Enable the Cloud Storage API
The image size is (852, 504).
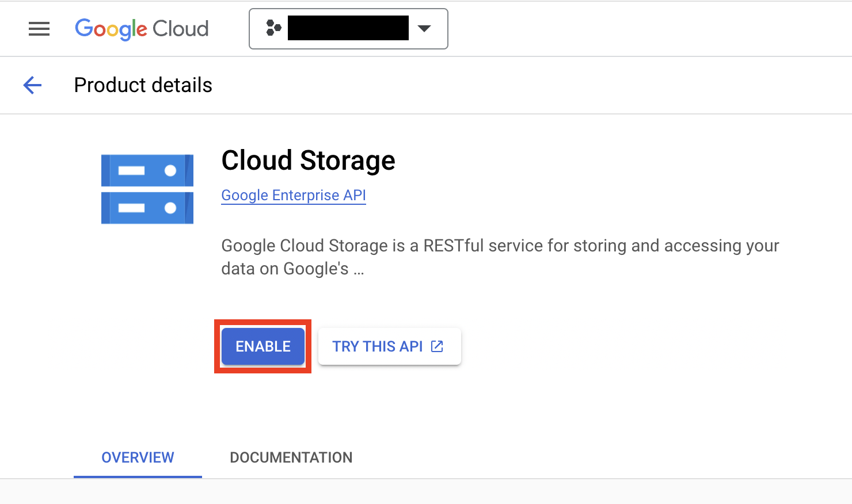[x=263, y=346]
